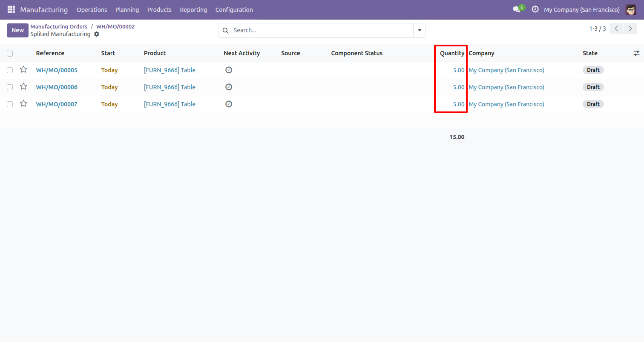Star favorite for WH/MO/00005

coord(23,70)
